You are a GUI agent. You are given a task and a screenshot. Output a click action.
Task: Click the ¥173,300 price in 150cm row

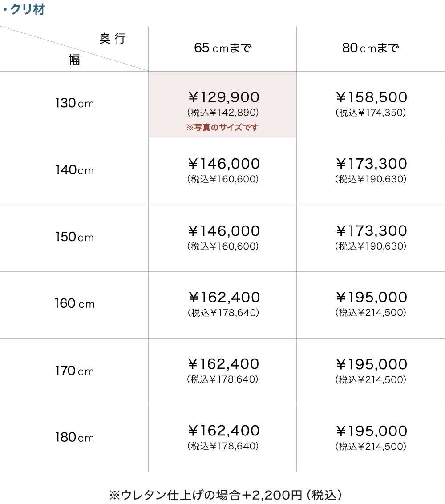point(371,231)
